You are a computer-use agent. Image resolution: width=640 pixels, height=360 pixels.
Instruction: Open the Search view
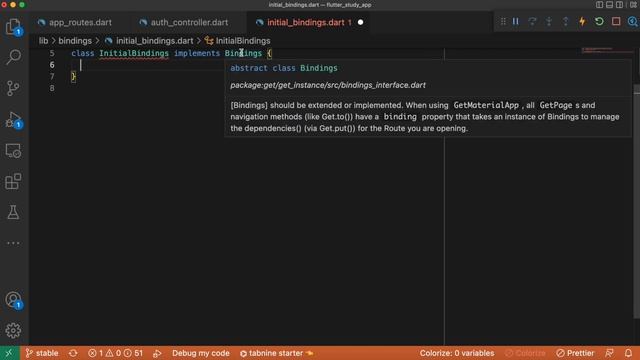click(x=13, y=57)
